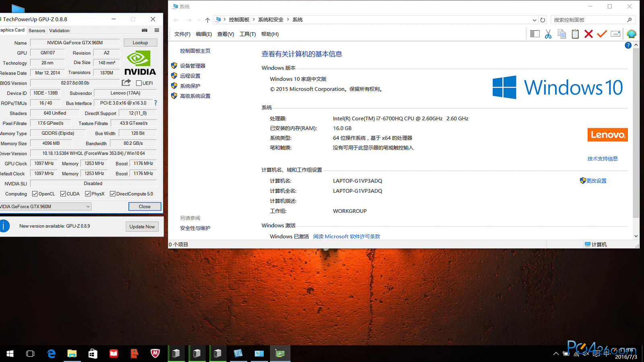The image size is (644, 362).
Task: Toggle OpenCL checkbox in GPU-Z
Action: [x=35, y=194]
